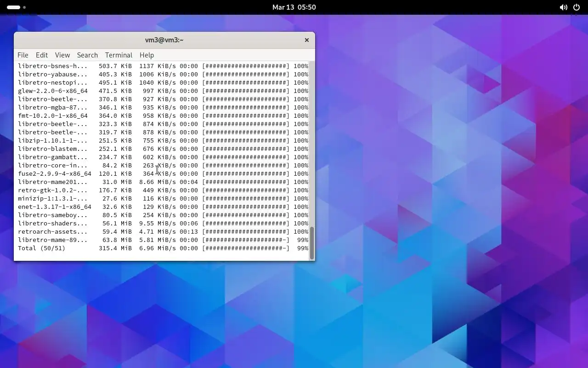Image resolution: width=588 pixels, height=368 pixels.
Task: Open the View menu
Action: [x=62, y=55]
